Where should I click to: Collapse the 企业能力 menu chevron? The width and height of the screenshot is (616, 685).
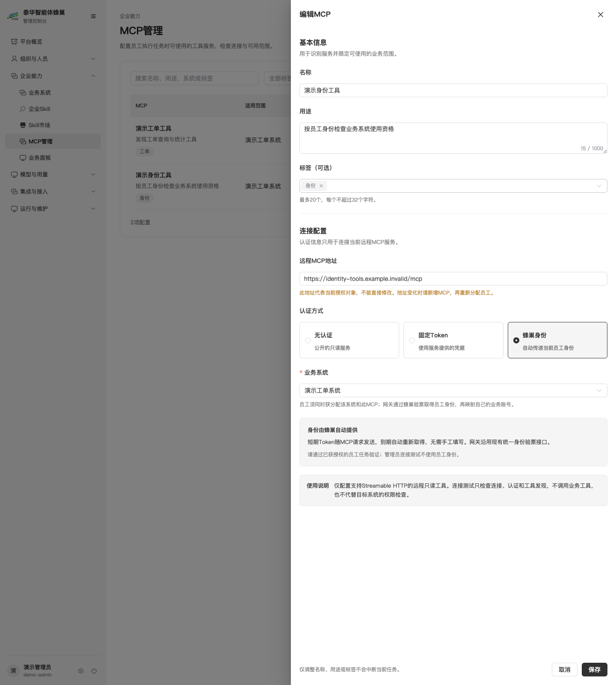(93, 76)
